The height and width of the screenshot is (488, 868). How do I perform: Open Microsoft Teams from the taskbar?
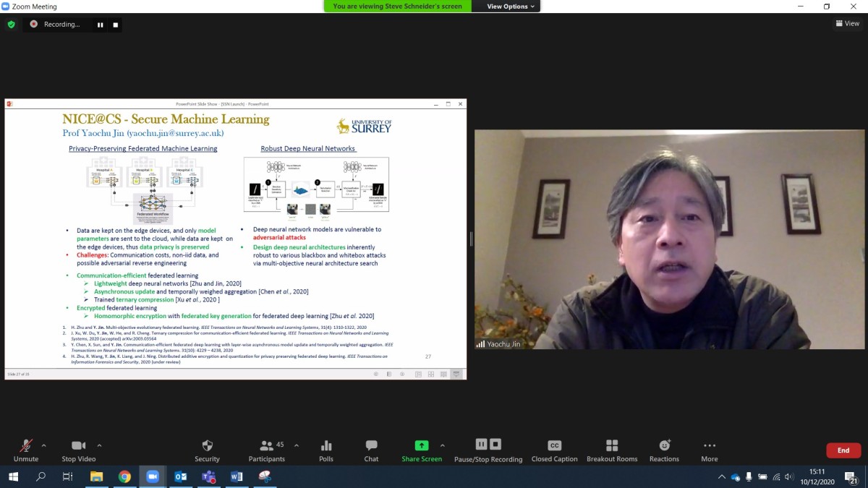[x=208, y=476]
